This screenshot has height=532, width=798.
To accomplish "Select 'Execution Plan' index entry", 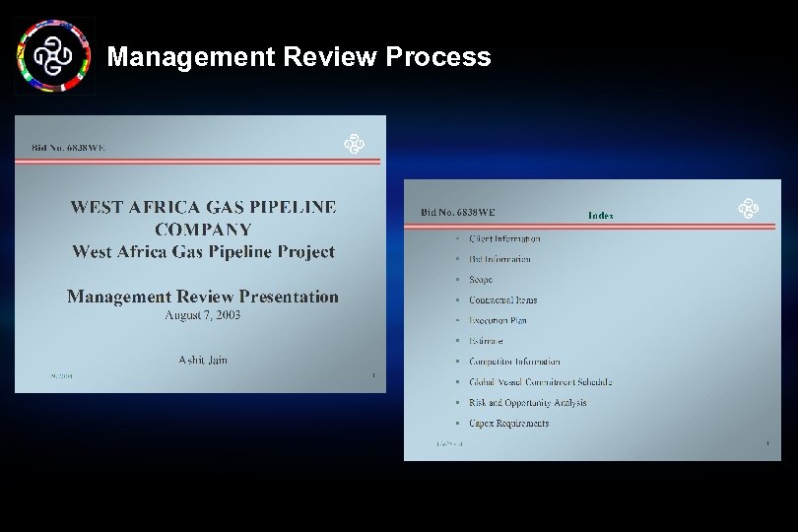I will click(498, 320).
